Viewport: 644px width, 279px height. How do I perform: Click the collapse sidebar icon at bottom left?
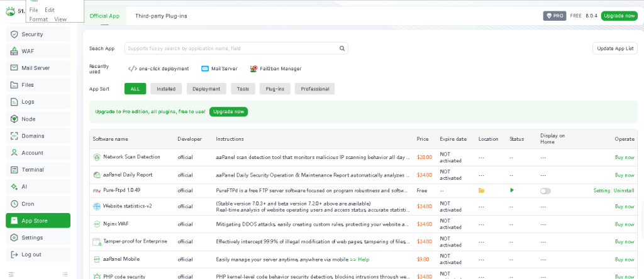[11, 274]
